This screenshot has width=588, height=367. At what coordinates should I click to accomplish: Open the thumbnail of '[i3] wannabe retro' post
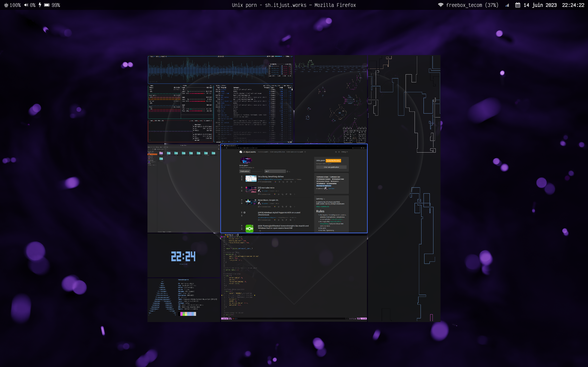[x=251, y=189]
